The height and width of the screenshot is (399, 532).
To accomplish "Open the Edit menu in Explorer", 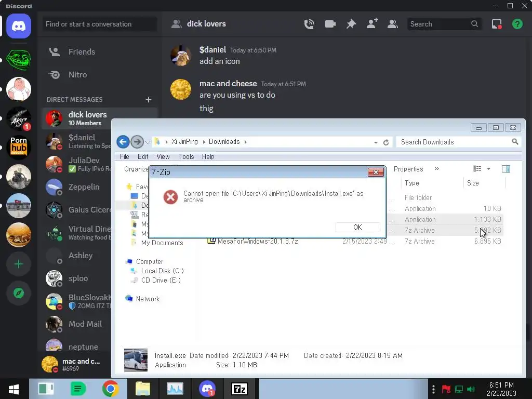I will (143, 157).
